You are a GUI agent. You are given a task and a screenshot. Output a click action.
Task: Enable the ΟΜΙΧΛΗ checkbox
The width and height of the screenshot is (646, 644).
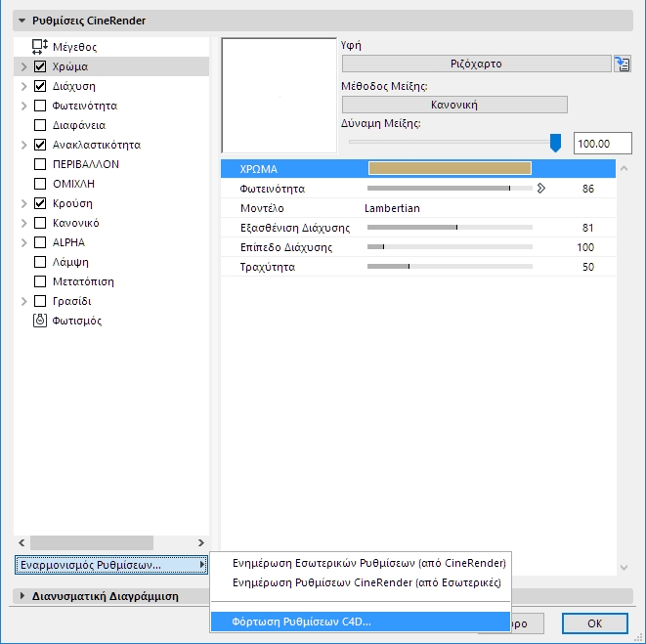pyautogui.click(x=40, y=184)
